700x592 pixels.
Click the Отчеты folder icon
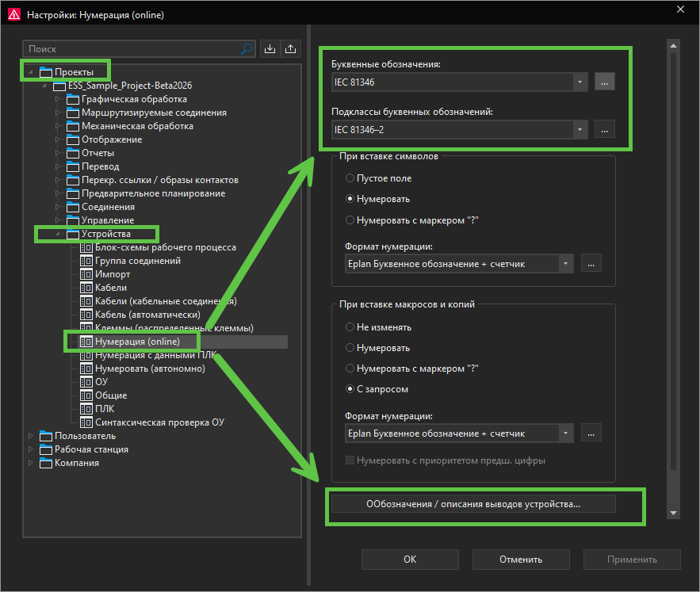(73, 153)
